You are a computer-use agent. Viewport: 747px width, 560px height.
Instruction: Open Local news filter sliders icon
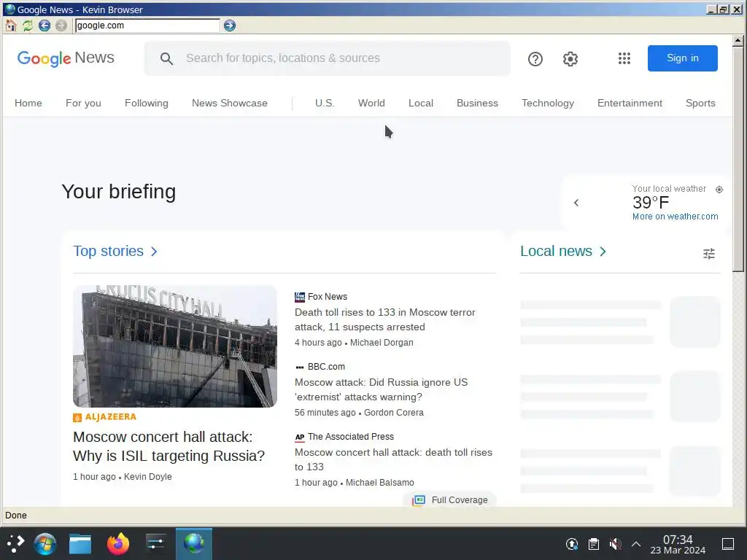[x=709, y=254]
